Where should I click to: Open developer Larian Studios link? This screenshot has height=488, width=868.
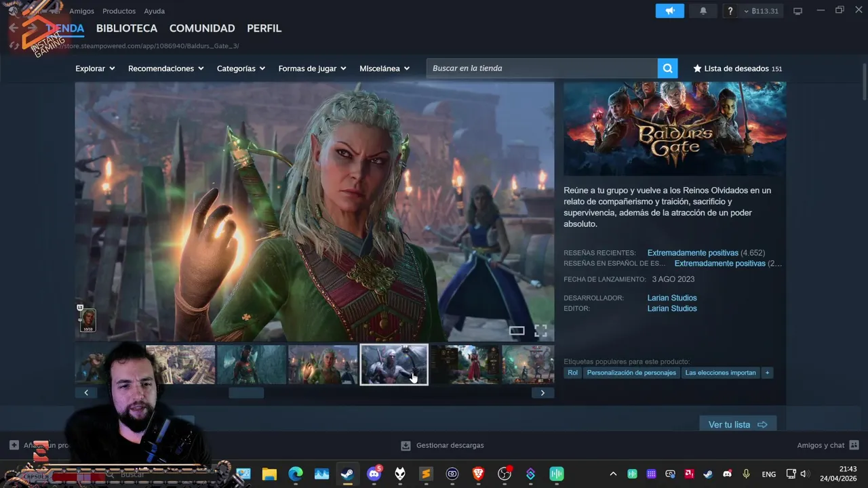tap(672, 298)
